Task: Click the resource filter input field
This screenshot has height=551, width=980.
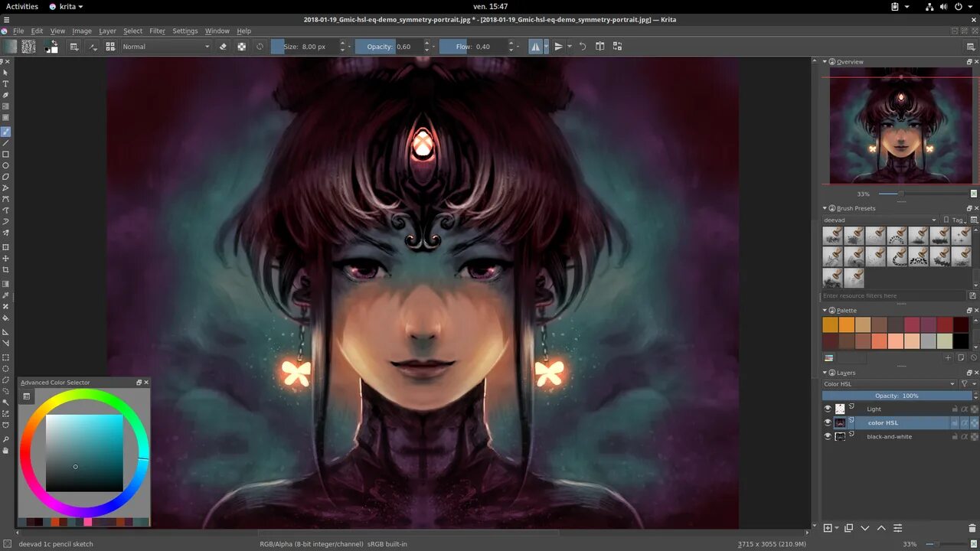Action: [x=894, y=295]
